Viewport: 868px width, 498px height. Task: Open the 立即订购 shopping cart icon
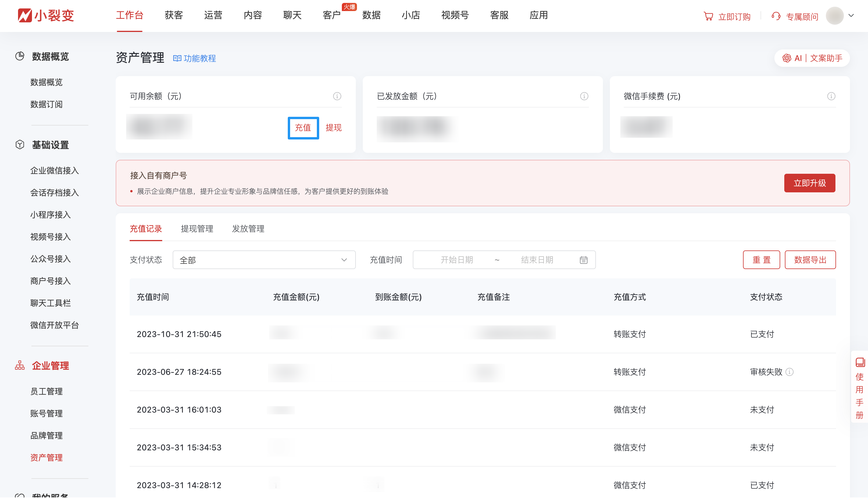coord(709,16)
